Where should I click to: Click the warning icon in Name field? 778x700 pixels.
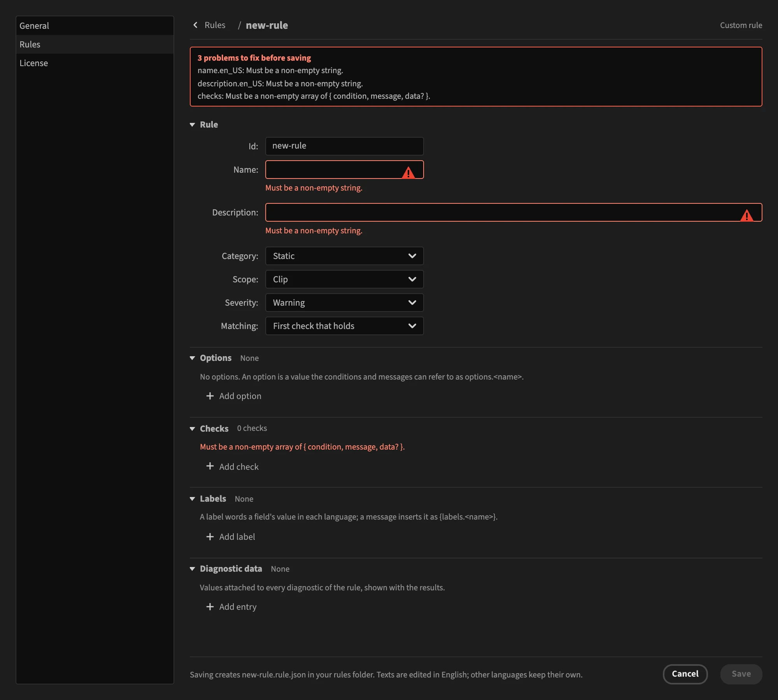click(x=408, y=172)
